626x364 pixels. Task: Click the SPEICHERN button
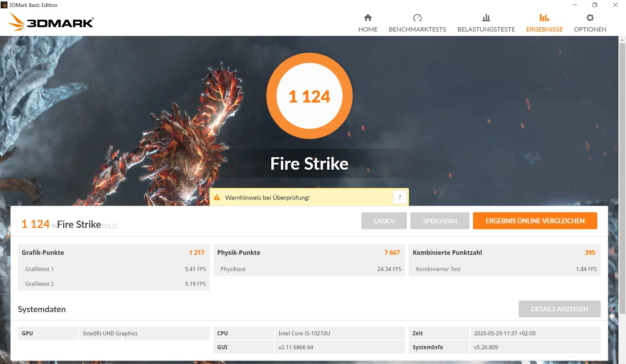(440, 221)
